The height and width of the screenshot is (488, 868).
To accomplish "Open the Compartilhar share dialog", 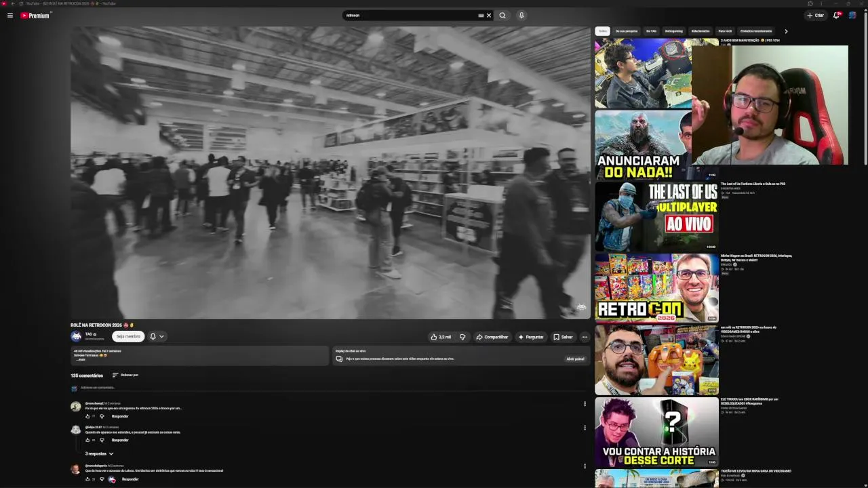I will 492,337.
